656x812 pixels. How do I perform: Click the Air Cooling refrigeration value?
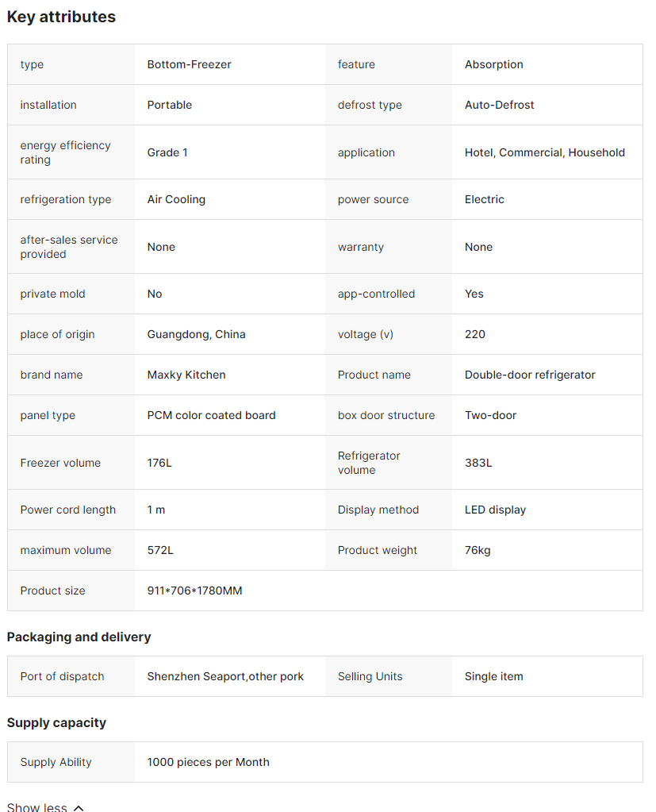(176, 199)
